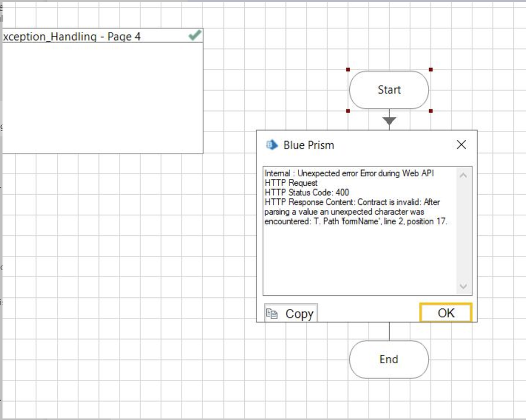Screen dimensions: 526x420
Task: Select the Start stage
Action: coord(389,90)
